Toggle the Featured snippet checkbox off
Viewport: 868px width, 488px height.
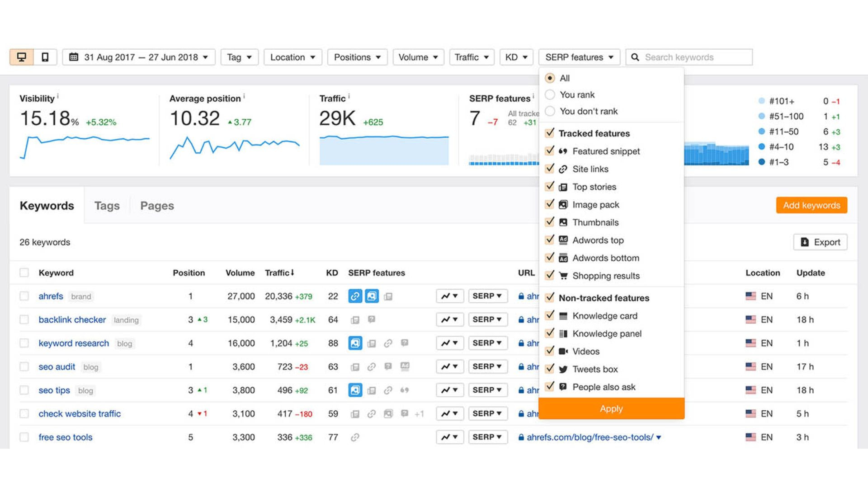pos(549,151)
